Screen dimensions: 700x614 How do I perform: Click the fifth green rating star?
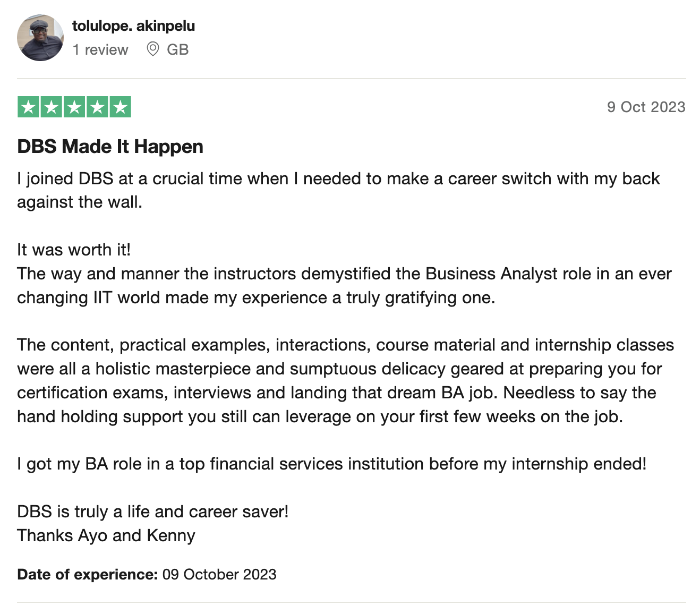click(x=120, y=107)
